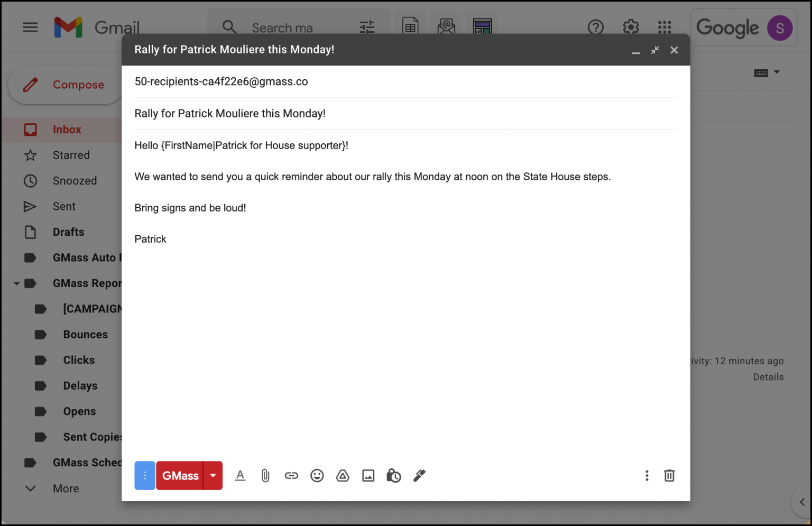Open the GMass spreadsheet list-builder icon
This screenshot has height=526, width=812.
[411, 26]
